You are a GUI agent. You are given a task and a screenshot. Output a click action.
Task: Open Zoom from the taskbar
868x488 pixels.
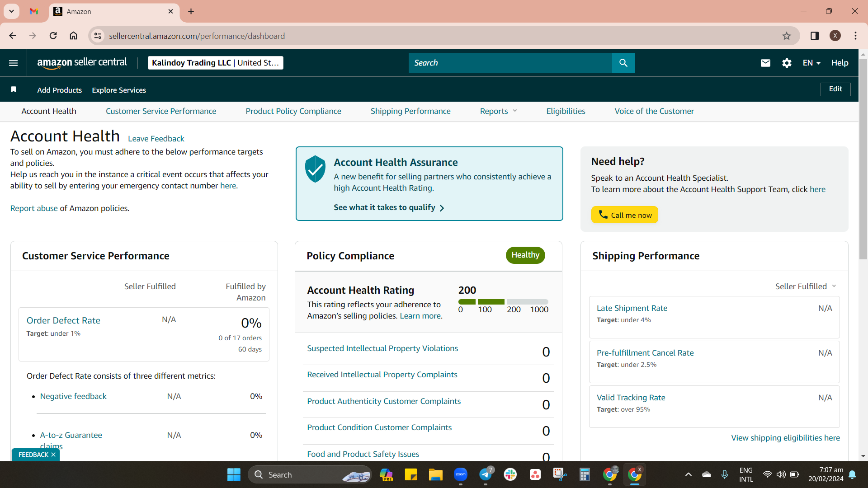461,474
